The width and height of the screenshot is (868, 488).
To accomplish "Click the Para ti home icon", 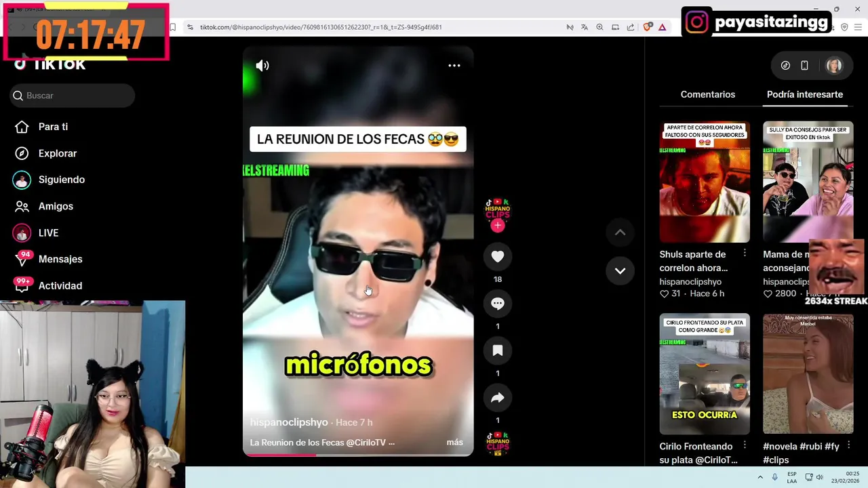I will tap(22, 127).
